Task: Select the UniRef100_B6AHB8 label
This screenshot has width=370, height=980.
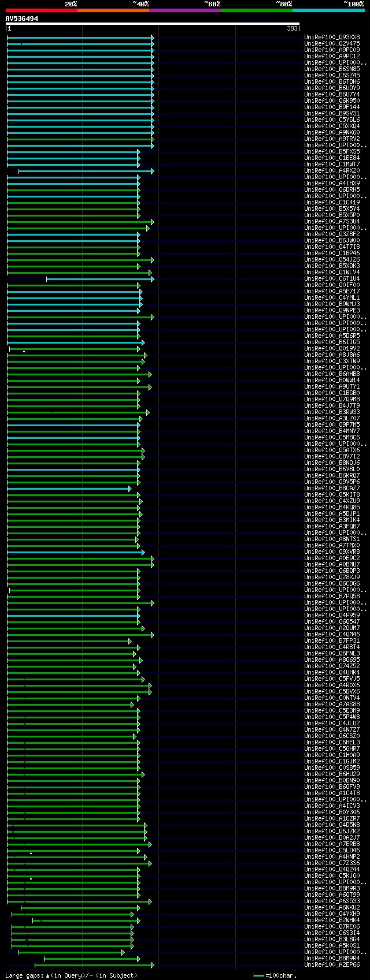Action: [x=332, y=374]
